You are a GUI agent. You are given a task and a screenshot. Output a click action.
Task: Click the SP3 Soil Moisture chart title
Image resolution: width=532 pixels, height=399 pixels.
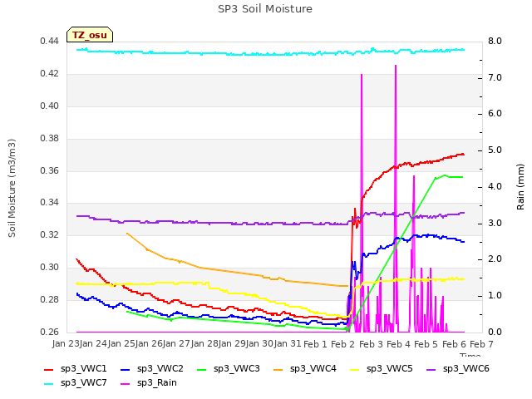tap(265, 9)
